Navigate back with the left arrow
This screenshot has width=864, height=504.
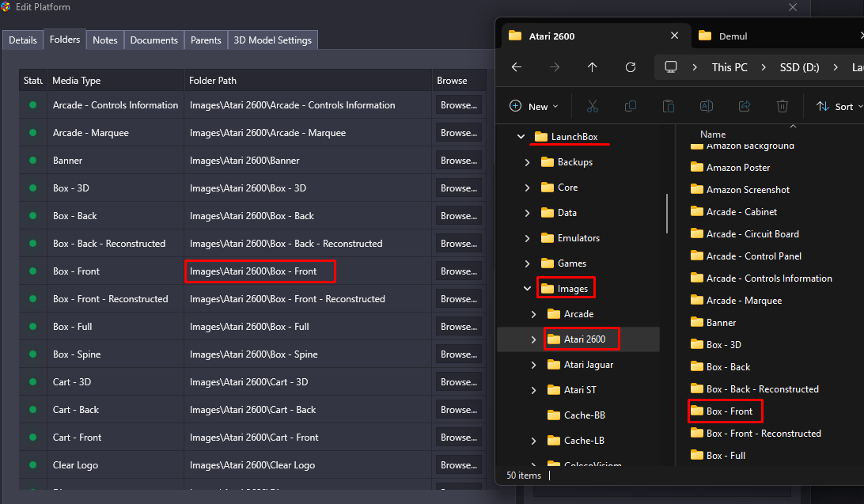[517, 67]
